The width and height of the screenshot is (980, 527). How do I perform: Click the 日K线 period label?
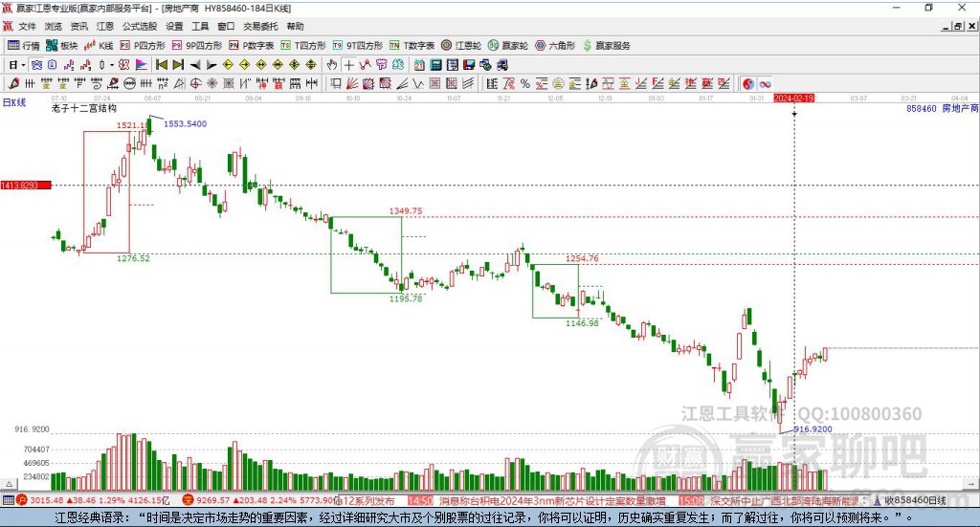click(x=14, y=102)
